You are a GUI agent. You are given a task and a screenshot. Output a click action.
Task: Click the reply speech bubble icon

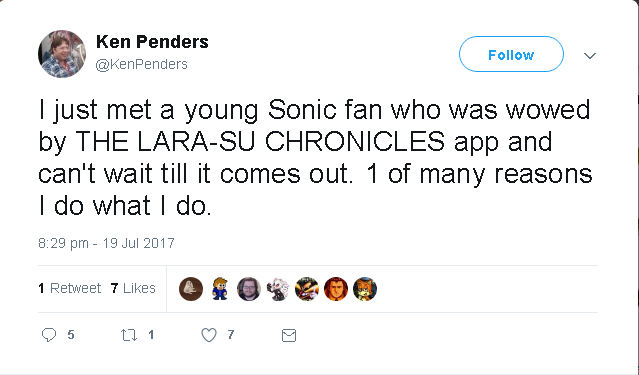point(49,335)
